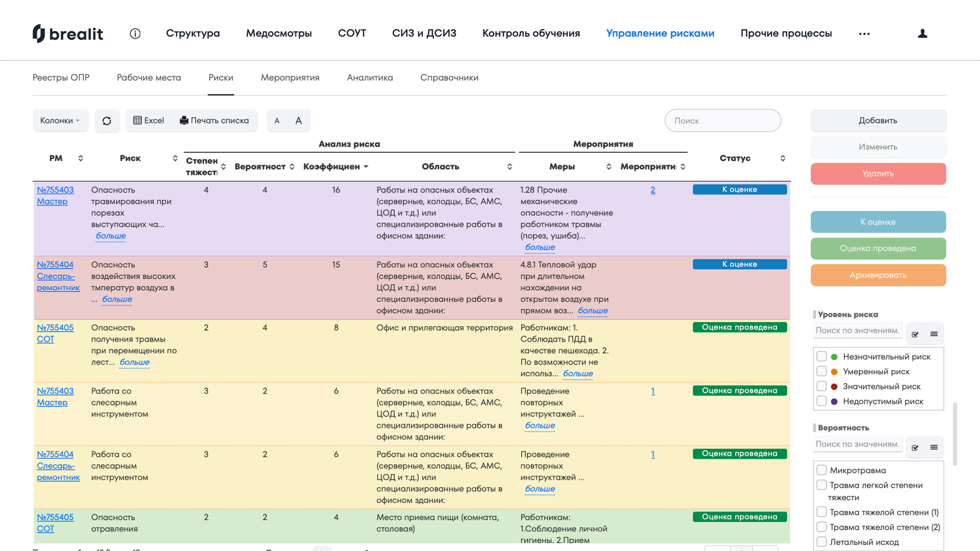This screenshot has height=551, width=980.
Task: Click the Поиск search field
Action: 722,121
